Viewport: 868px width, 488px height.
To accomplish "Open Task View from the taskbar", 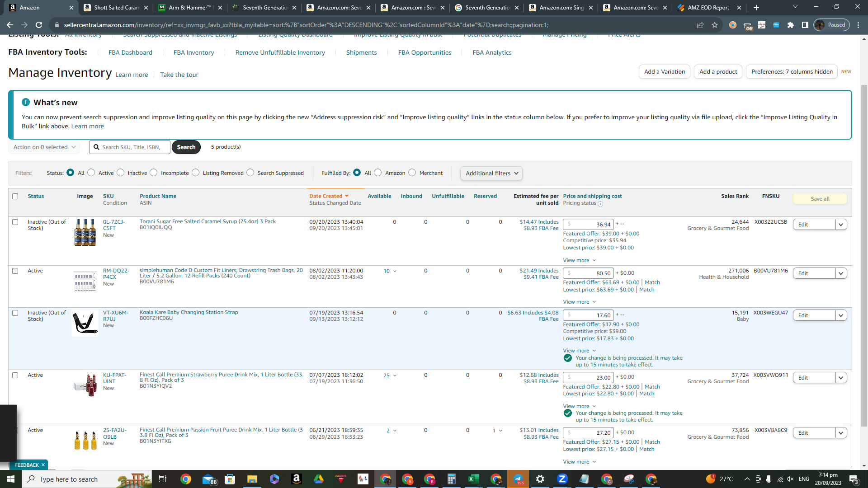I will (163, 479).
